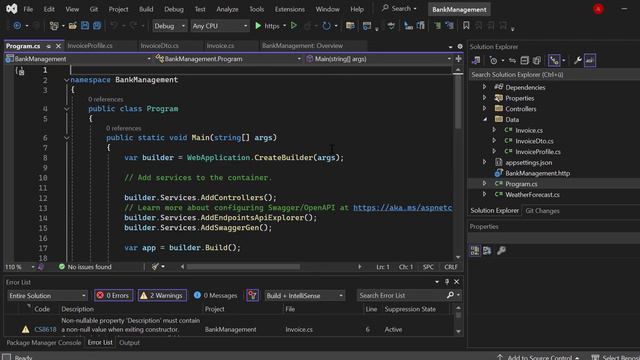The width and height of the screenshot is (640, 360).
Task: Click the Search Solution Explorer field
Action: tap(554, 75)
